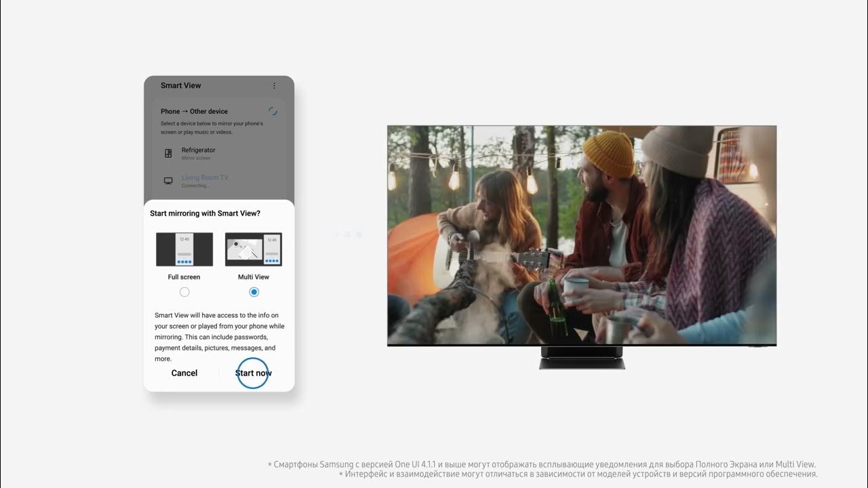The height and width of the screenshot is (488, 868).
Task: Choose the Full screen preview thumbnail
Action: tap(184, 249)
